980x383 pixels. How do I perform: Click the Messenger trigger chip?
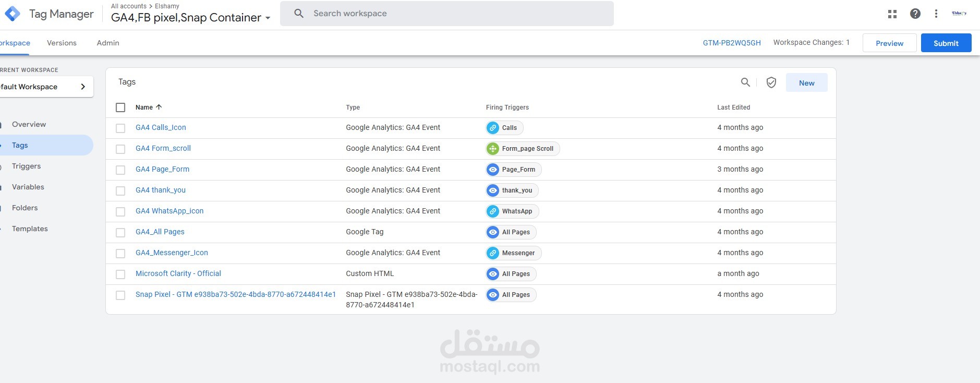[514, 253]
